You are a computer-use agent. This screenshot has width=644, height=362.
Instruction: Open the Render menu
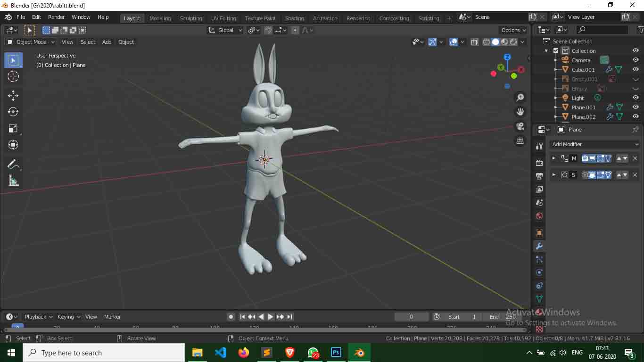tap(56, 17)
